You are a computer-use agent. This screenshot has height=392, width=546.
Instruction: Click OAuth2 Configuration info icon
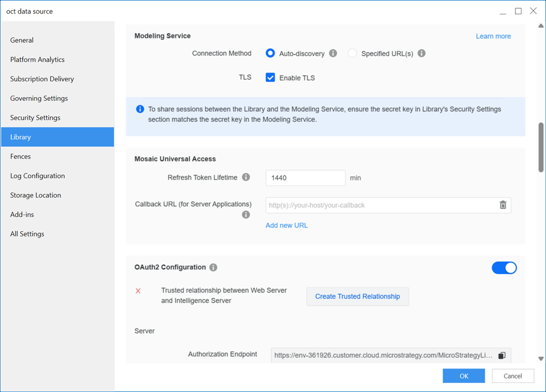pos(213,268)
